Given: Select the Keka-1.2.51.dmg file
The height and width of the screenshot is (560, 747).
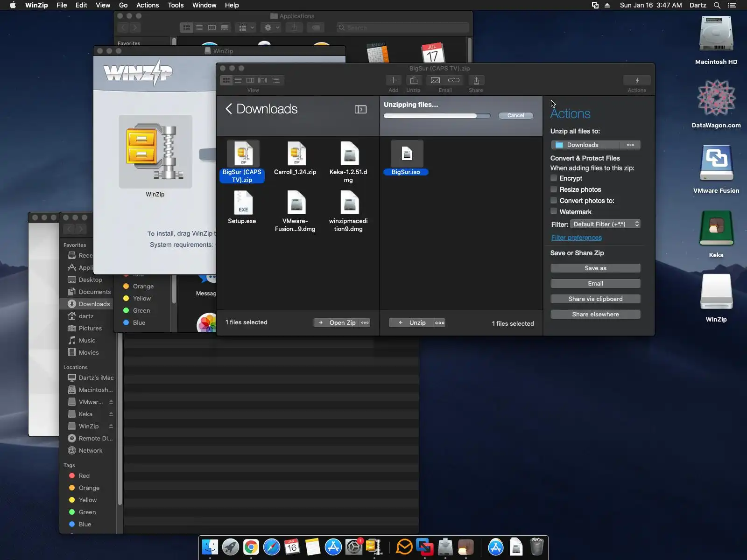Looking at the screenshot, I should tap(348, 161).
